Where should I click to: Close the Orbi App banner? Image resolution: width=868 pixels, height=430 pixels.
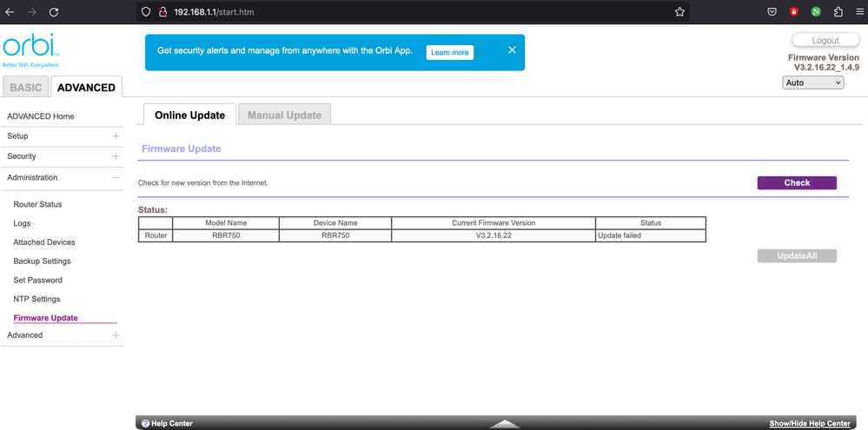(x=512, y=50)
